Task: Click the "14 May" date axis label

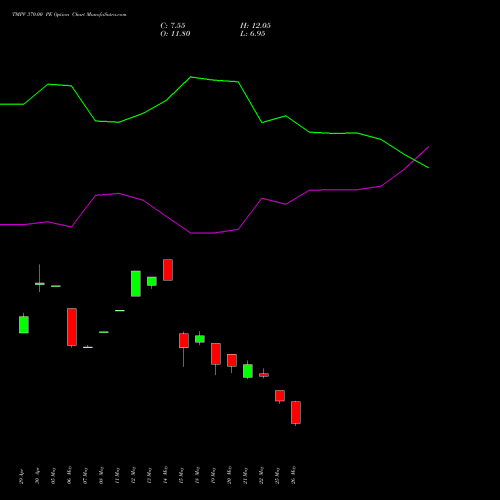Action: click(165, 476)
